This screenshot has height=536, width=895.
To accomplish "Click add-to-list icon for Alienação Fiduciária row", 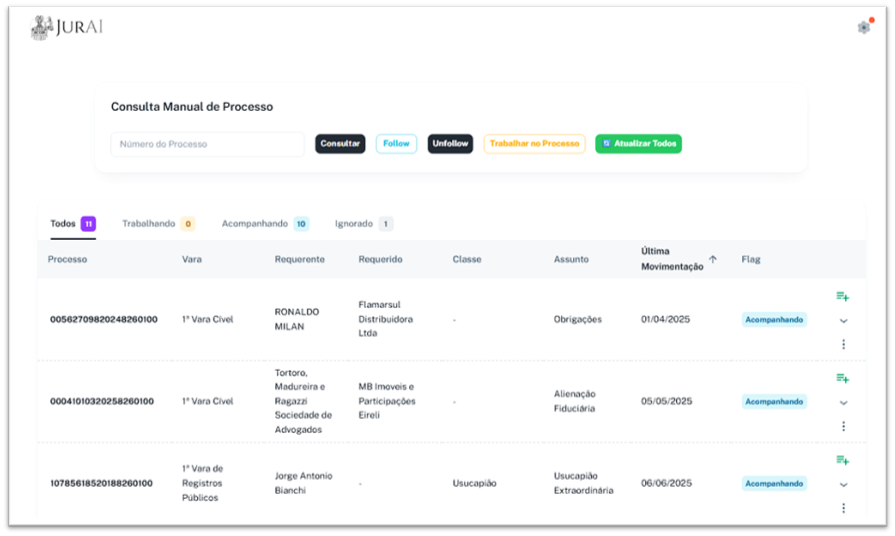I will tap(843, 378).
